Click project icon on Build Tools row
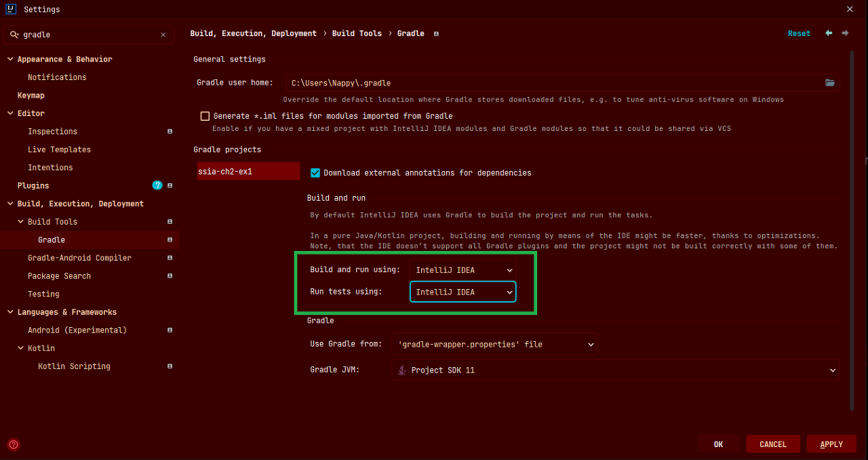This screenshot has height=460, width=868. [x=170, y=222]
